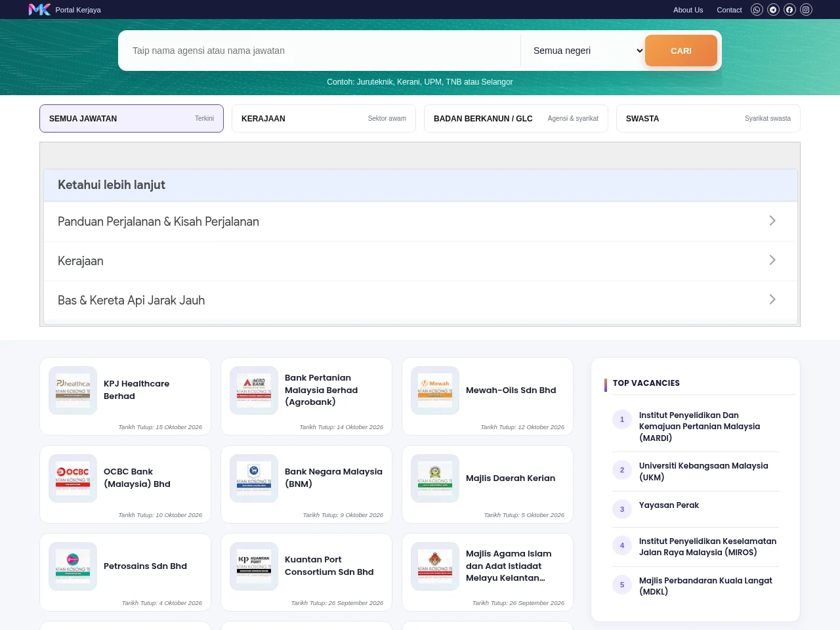Click the Majlis Agama Islam Kelantan logo
This screenshot has height=630, width=840.
[x=435, y=566]
